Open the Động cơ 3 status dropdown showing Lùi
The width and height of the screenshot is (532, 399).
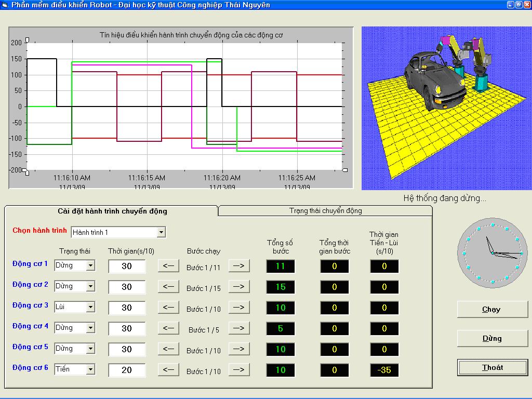tap(90, 308)
